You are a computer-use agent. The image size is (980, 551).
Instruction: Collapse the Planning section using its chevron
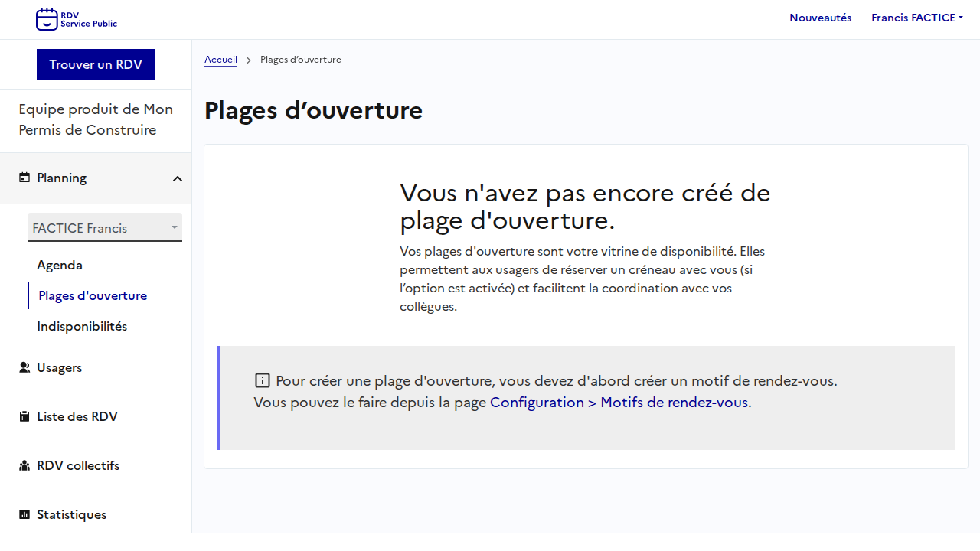coord(178,178)
